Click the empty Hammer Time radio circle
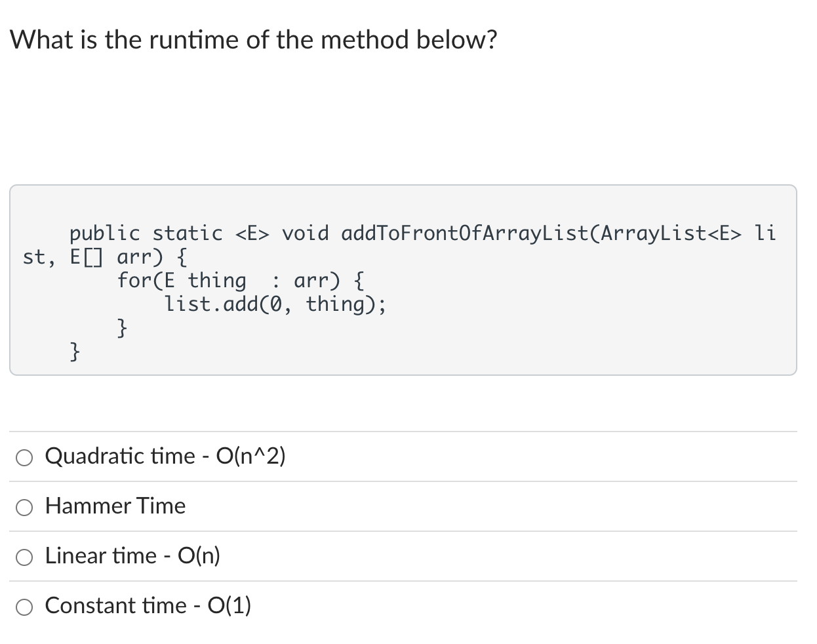The width and height of the screenshot is (817, 644). click(24, 507)
